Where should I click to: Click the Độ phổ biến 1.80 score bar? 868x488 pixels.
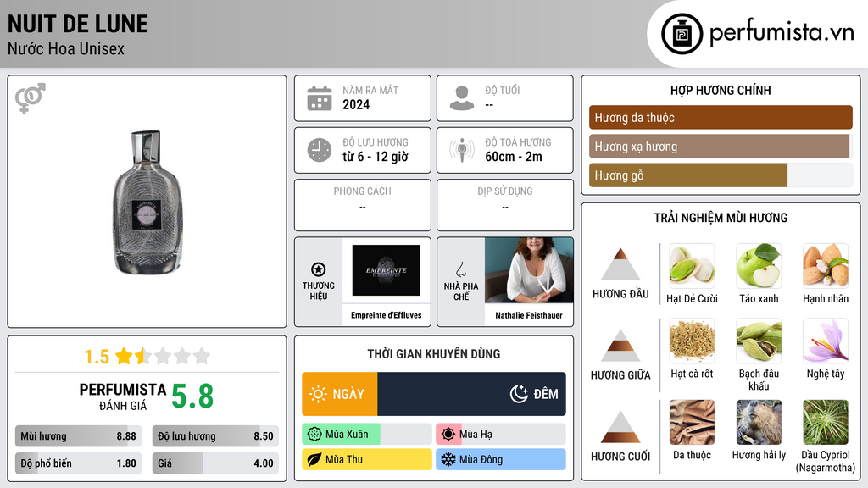coord(79,463)
